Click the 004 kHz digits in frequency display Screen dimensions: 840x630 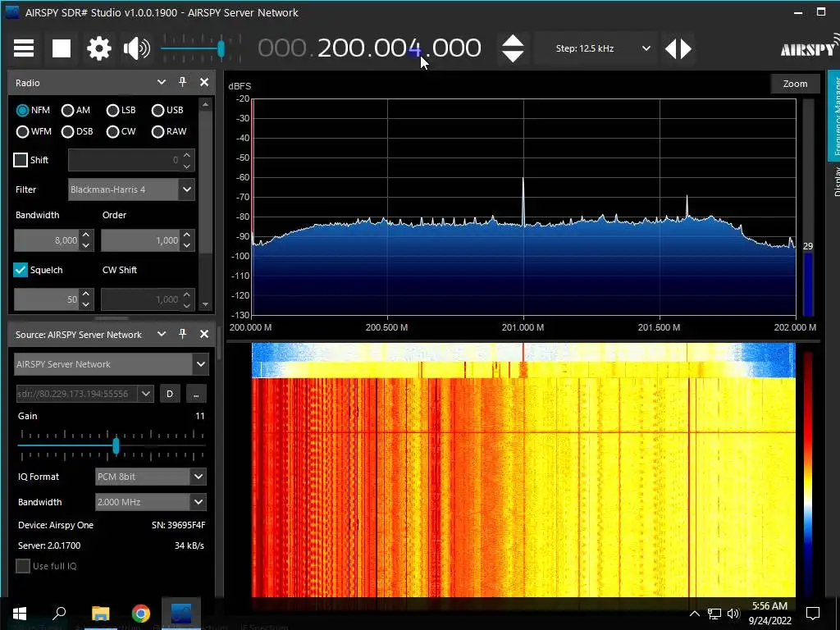(x=399, y=48)
